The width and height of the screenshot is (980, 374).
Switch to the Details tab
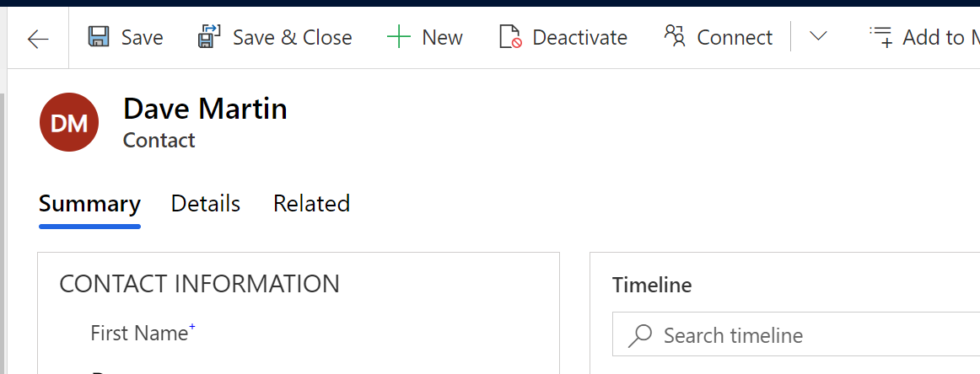coord(206,204)
